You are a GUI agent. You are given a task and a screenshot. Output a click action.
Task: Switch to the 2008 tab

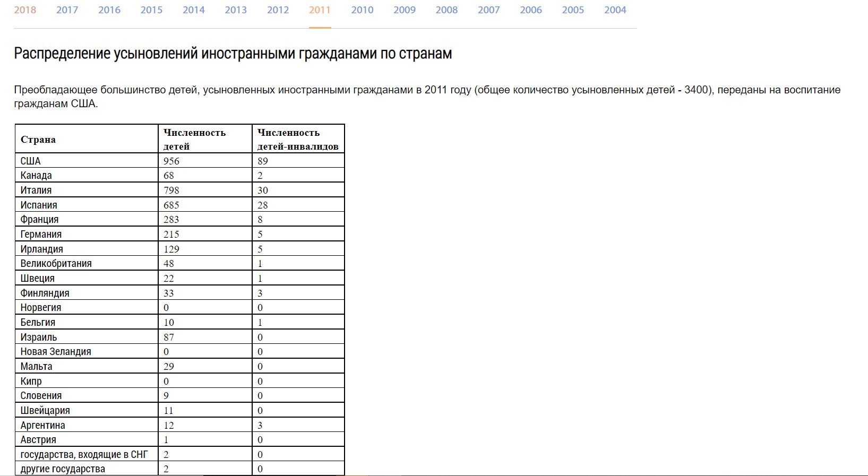[x=446, y=10]
